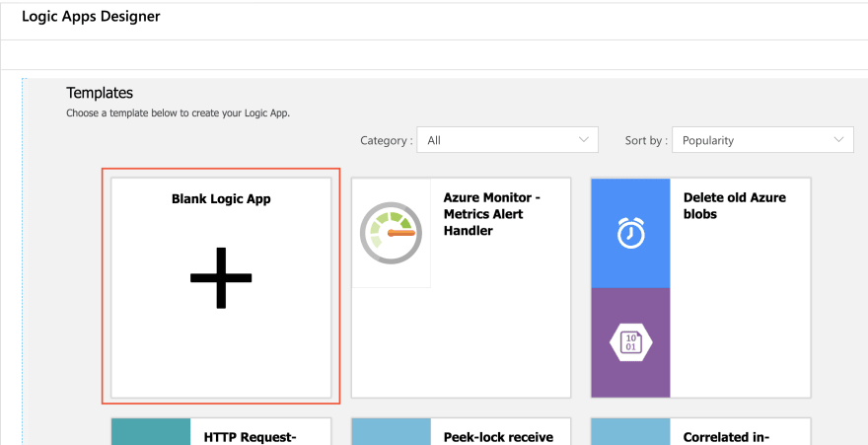The height and width of the screenshot is (445, 868).
Task: Click the purple blob storage hexagon icon
Action: 630,342
